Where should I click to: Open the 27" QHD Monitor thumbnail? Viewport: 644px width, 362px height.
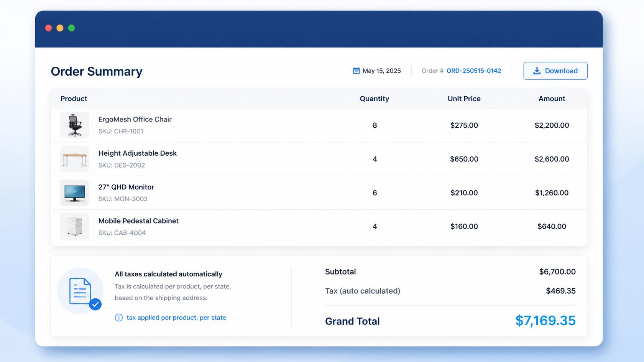pyautogui.click(x=75, y=193)
